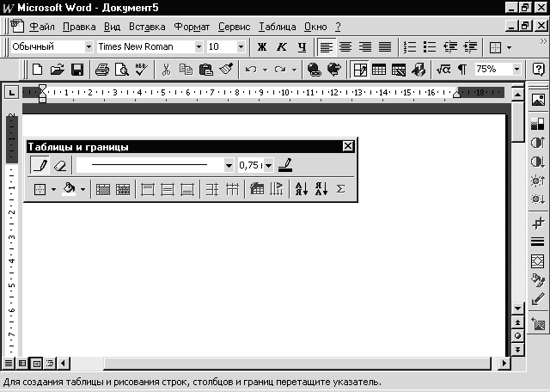Toggle italic formatting К
This screenshot has width=550, height=392.
[x=282, y=46]
